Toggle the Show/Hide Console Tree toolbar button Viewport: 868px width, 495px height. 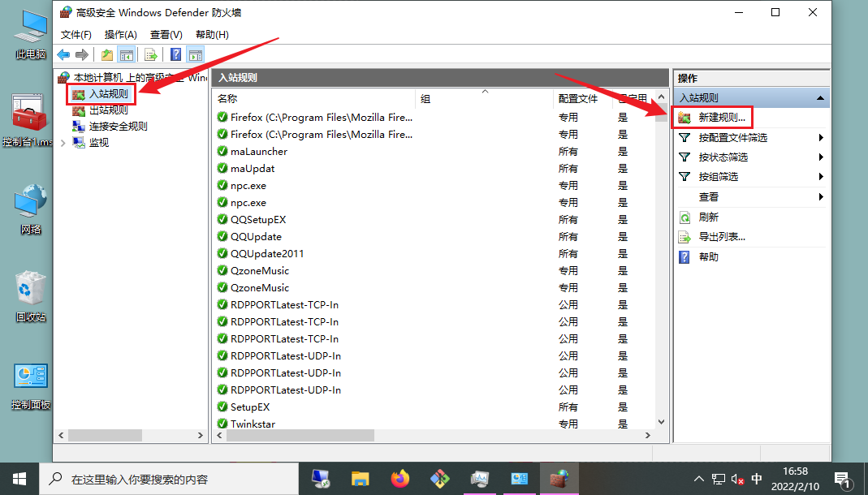point(127,54)
